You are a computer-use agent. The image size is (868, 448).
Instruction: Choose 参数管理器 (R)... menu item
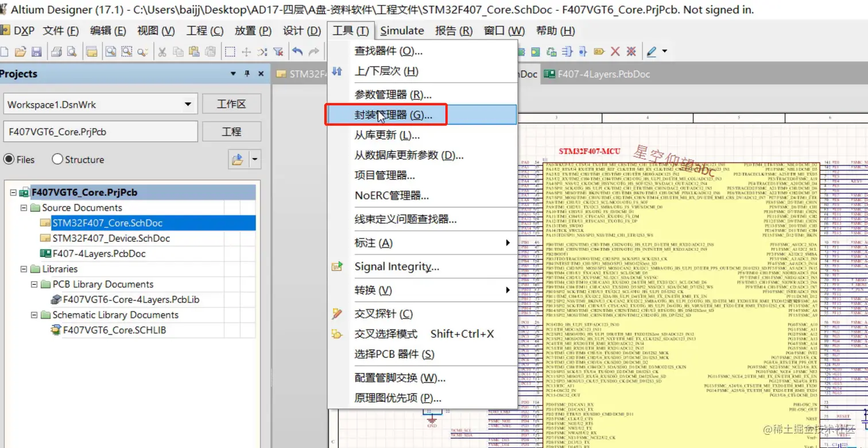point(422,95)
